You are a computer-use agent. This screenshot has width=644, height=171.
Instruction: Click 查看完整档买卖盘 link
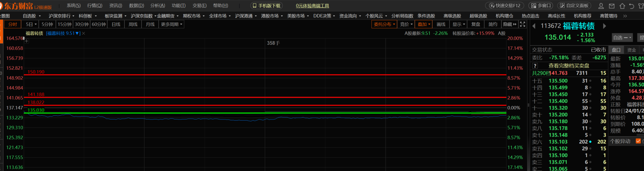click(x=569, y=66)
